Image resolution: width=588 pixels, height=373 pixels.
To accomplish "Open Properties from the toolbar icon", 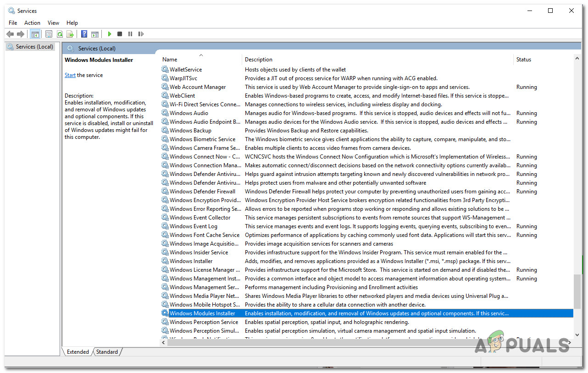I will (49, 34).
